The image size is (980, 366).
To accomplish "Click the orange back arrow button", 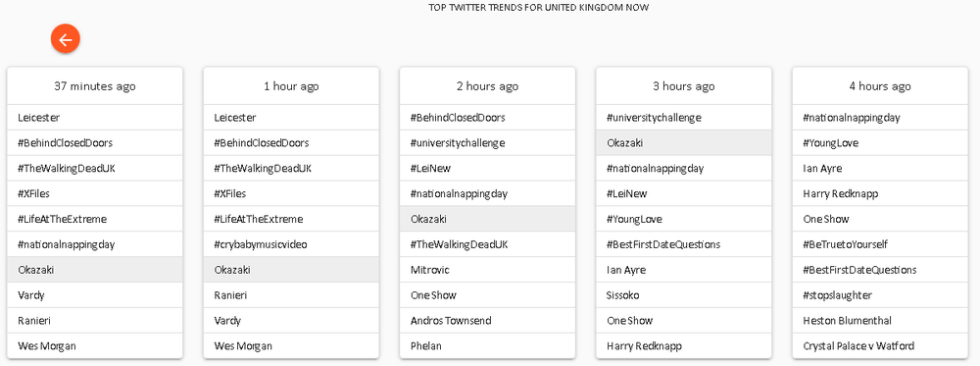I will pyautogui.click(x=66, y=39).
